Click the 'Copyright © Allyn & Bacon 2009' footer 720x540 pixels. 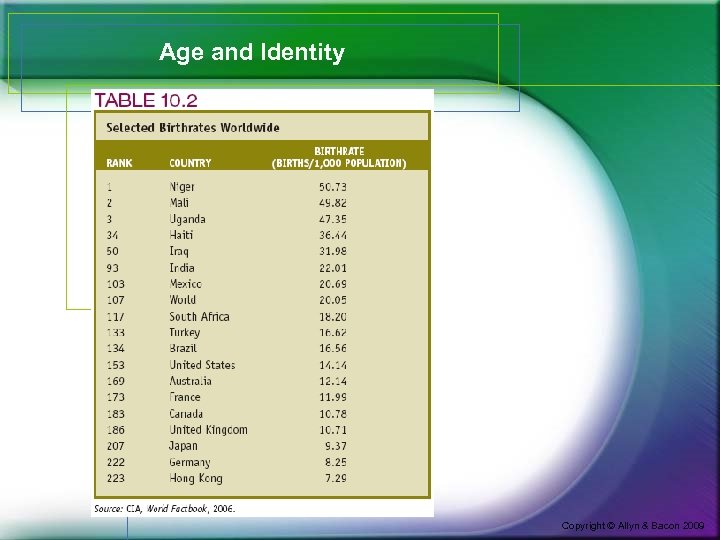tap(633, 526)
